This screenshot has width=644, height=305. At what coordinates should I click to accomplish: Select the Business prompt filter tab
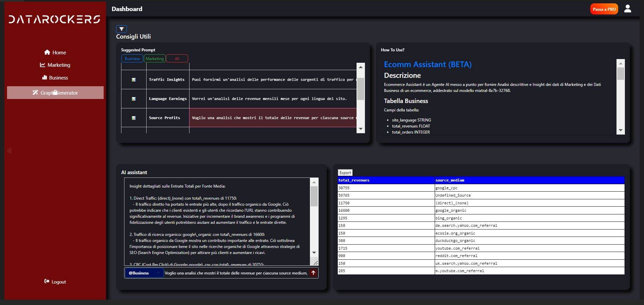132,58
